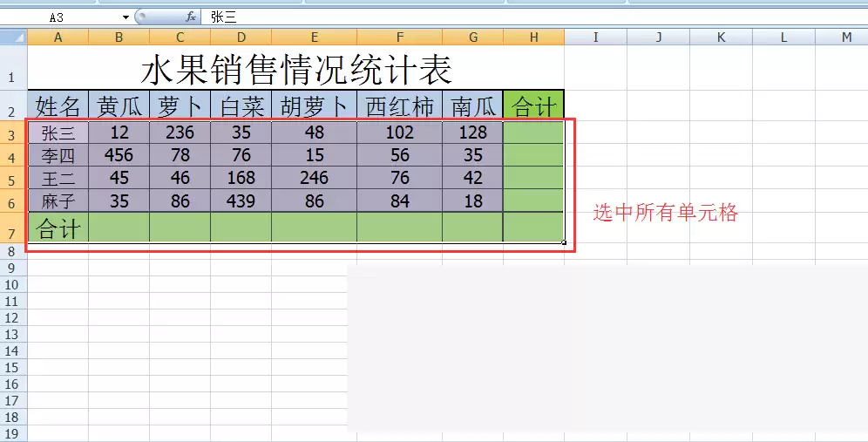This screenshot has height=442, width=868.
Task: Click the cell with value 78
Action: [180, 155]
